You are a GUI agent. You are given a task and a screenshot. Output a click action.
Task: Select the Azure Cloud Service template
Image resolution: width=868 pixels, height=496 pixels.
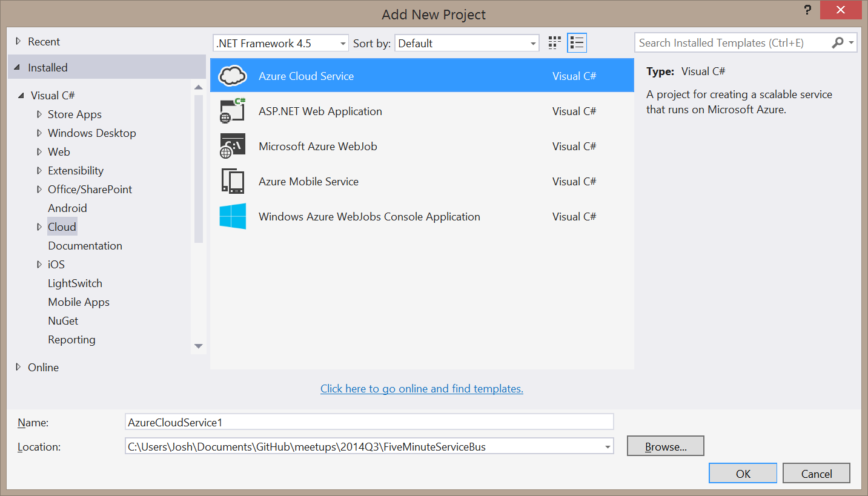422,76
